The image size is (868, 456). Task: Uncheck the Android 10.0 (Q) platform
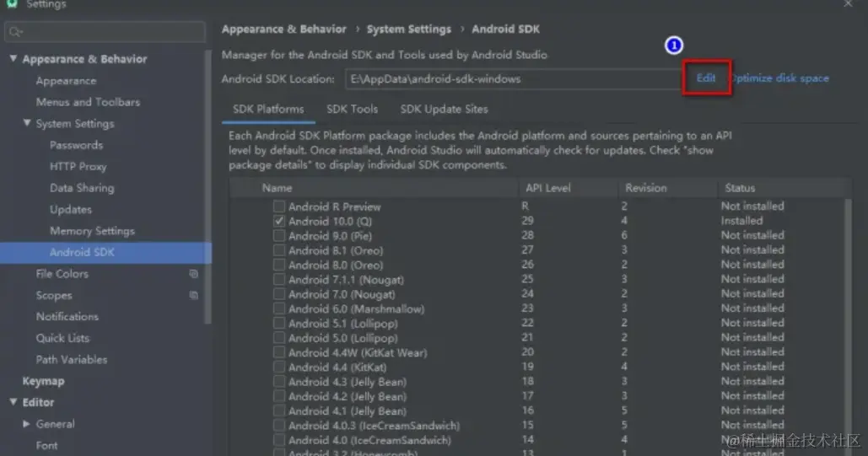(278, 221)
